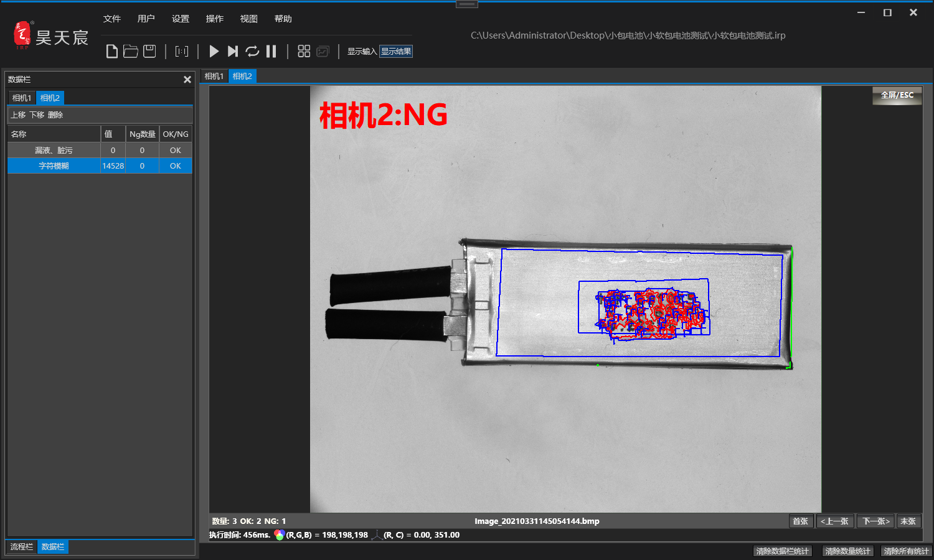Viewport: 934px width, 560px height.
Task: Select the 漏液、脏污 row
Action: click(x=100, y=150)
